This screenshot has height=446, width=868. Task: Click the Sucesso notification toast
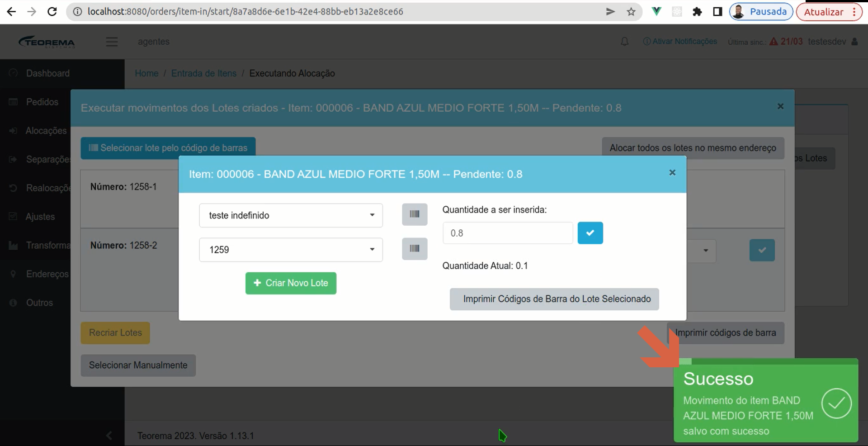[766, 400]
